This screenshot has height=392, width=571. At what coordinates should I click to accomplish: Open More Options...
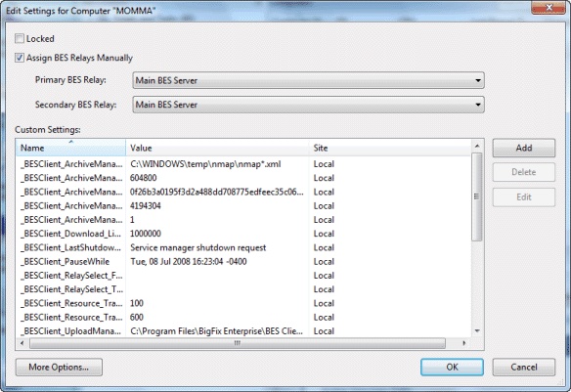(x=59, y=367)
